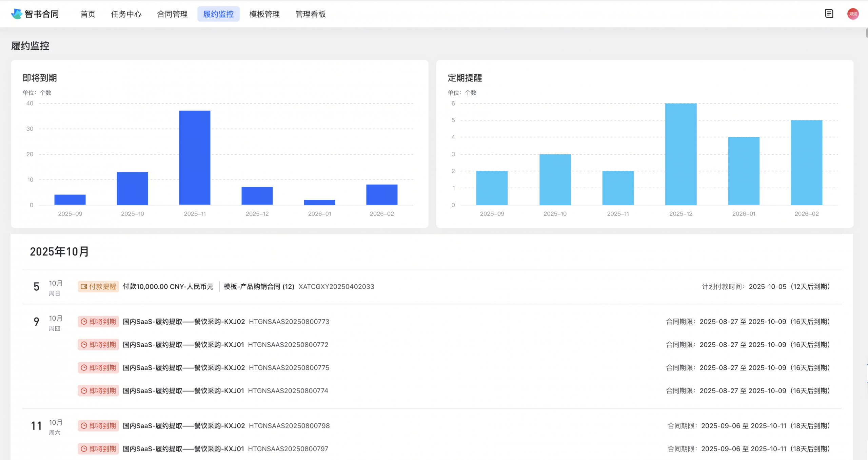Select the 模板管理 navigation tab
The width and height of the screenshot is (868, 460).
point(264,14)
